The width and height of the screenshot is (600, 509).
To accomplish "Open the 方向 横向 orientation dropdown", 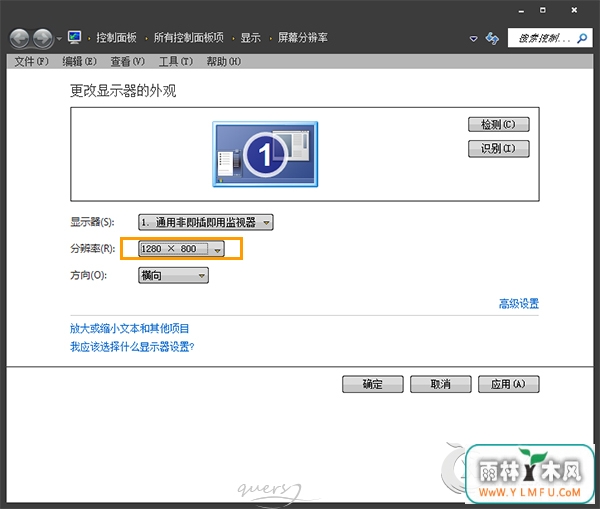I will [173, 276].
